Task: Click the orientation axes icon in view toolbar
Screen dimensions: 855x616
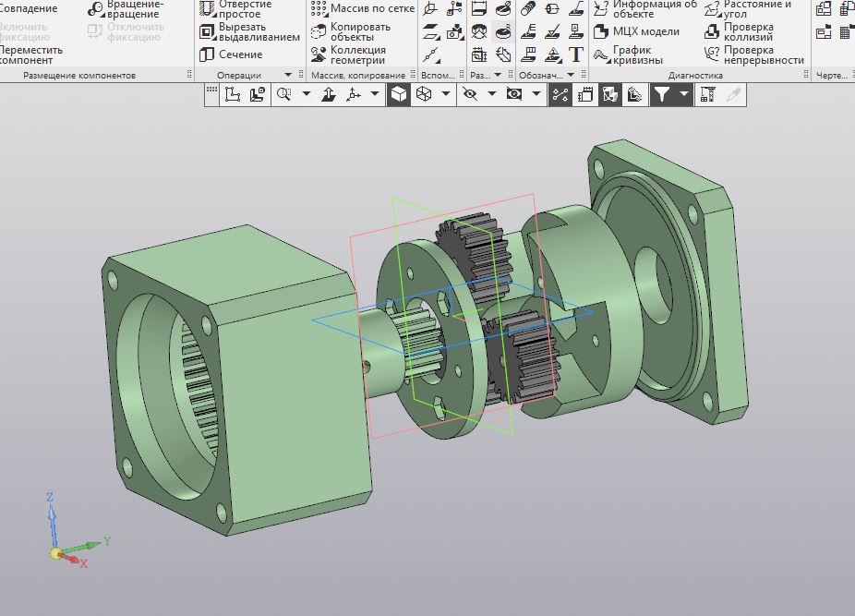Action: [354, 94]
